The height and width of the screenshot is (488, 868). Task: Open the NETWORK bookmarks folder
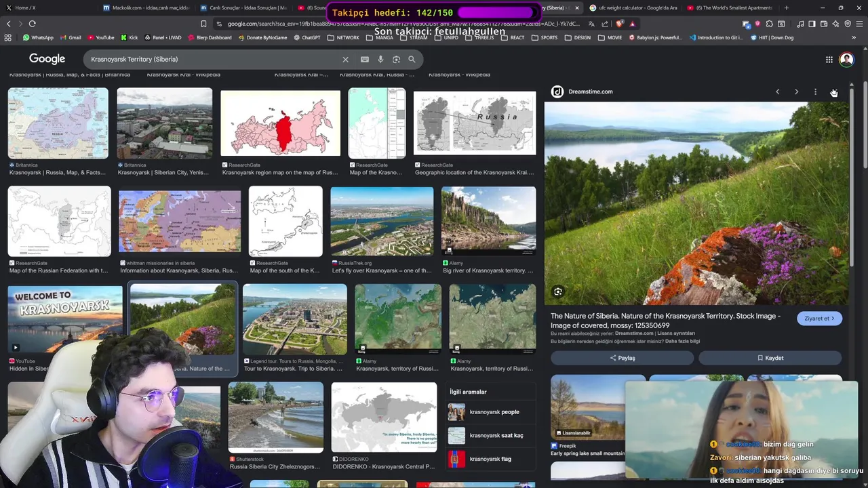pos(343,38)
